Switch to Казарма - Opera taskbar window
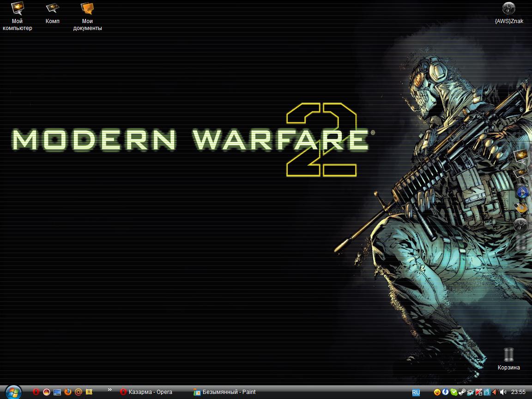 [146, 392]
